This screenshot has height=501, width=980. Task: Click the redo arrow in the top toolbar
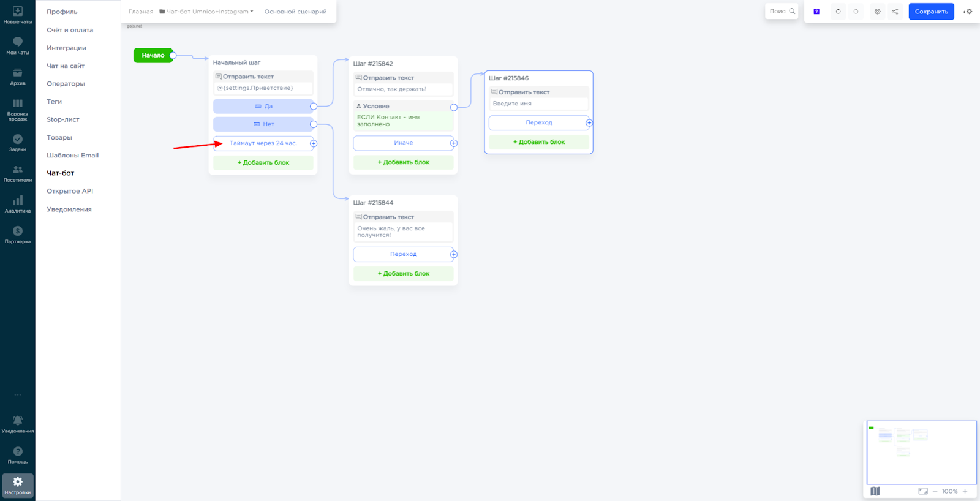point(856,12)
